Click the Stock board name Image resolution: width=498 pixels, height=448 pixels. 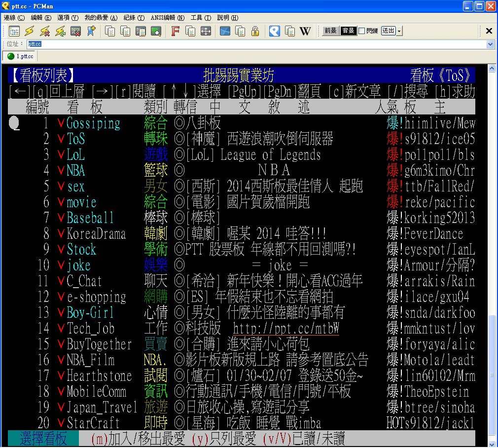pyautogui.click(x=82, y=250)
